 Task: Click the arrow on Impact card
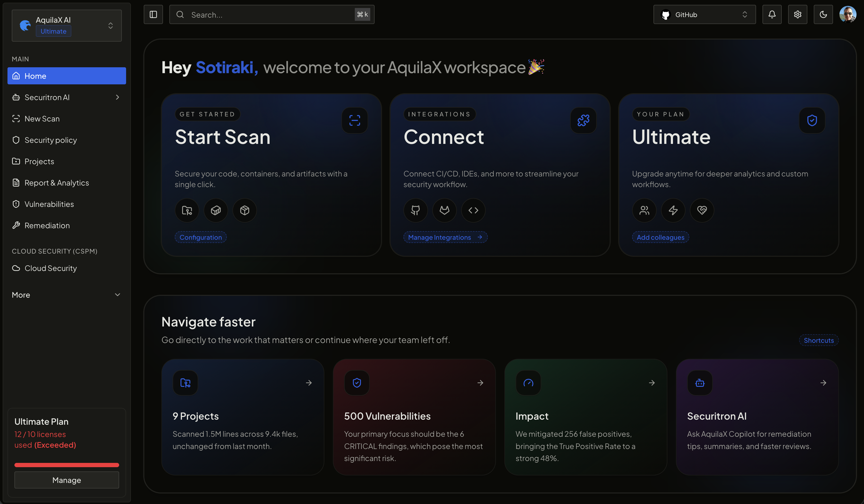(x=652, y=383)
